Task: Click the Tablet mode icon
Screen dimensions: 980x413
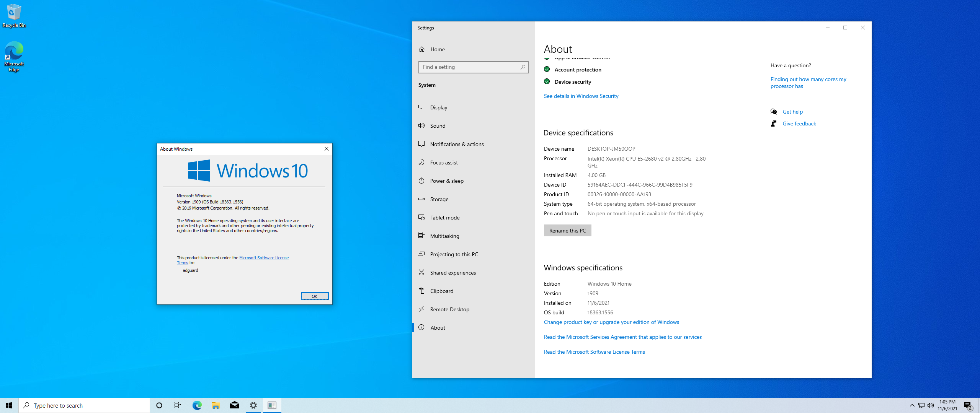Action: (x=421, y=217)
